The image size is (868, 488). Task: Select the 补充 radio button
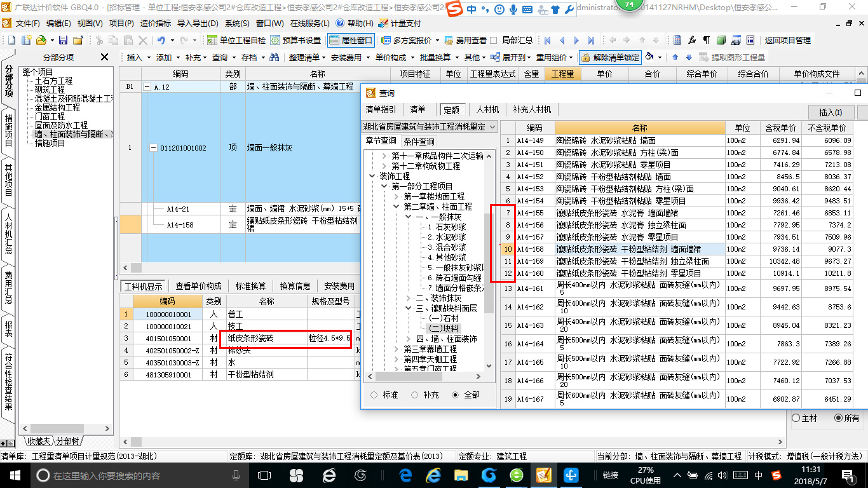[415, 395]
